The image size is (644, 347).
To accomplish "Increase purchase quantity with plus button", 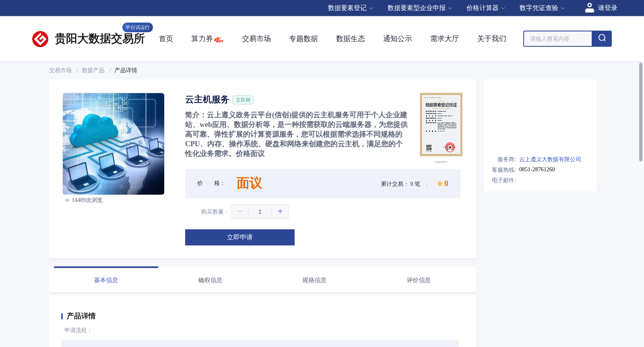I will [x=280, y=212].
